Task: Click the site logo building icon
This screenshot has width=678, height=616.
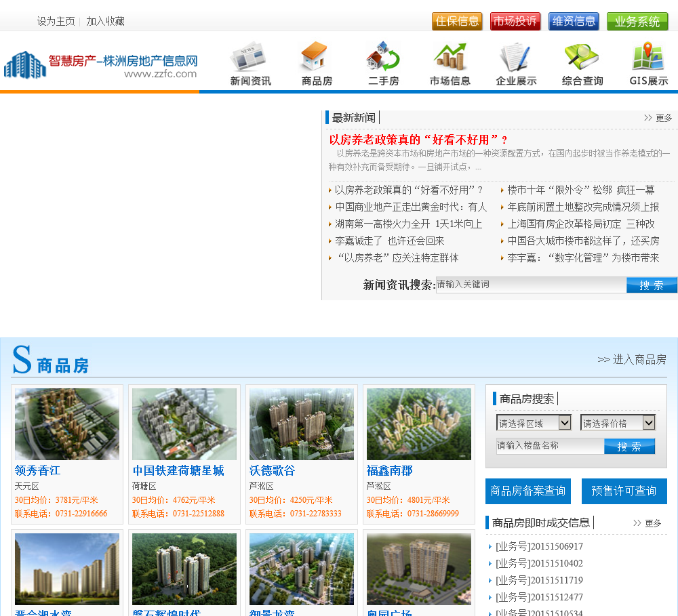Action: click(x=24, y=65)
